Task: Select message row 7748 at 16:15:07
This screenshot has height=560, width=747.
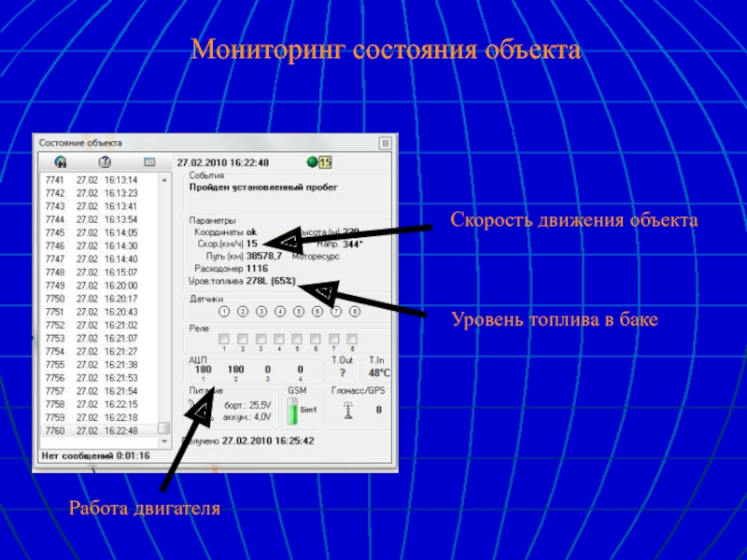Action: (99, 273)
